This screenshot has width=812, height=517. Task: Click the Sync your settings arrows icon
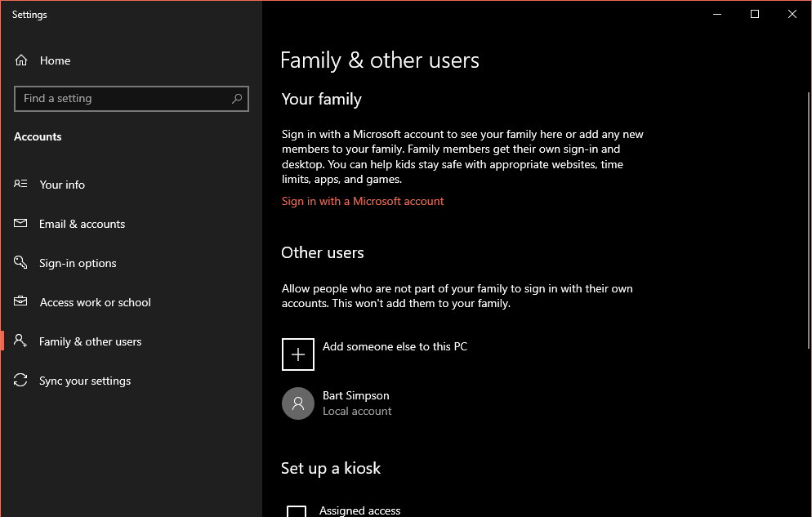click(x=20, y=380)
